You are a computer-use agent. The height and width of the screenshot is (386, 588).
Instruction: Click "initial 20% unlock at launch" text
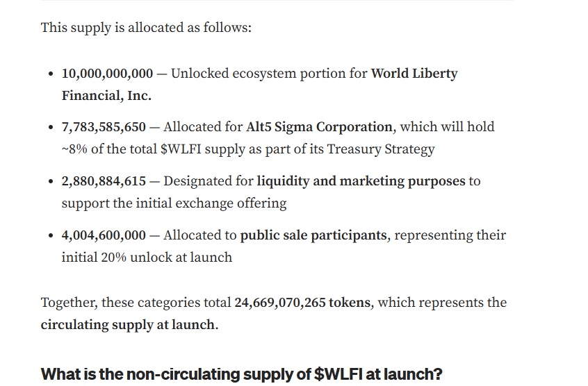[x=147, y=258]
